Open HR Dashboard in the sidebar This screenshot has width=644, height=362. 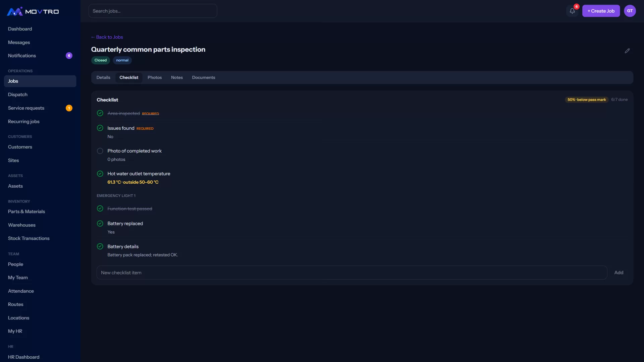pyautogui.click(x=40, y=357)
